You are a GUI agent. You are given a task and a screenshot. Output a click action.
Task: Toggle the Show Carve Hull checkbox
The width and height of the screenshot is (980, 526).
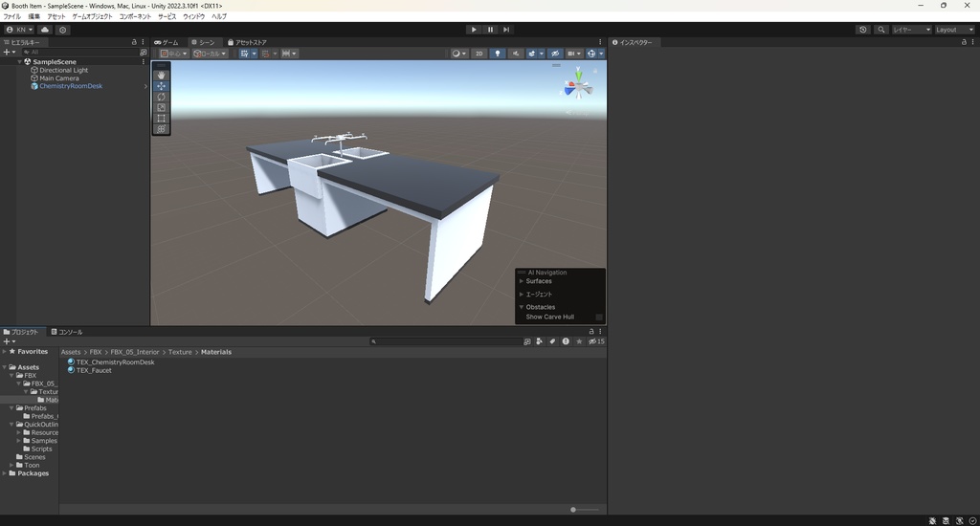pyautogui.click(x=599, y=318)
